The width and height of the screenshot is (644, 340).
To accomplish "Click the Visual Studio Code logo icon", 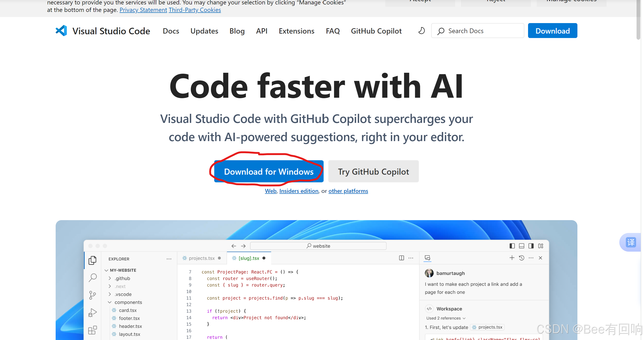I will [x=61, y=31].
